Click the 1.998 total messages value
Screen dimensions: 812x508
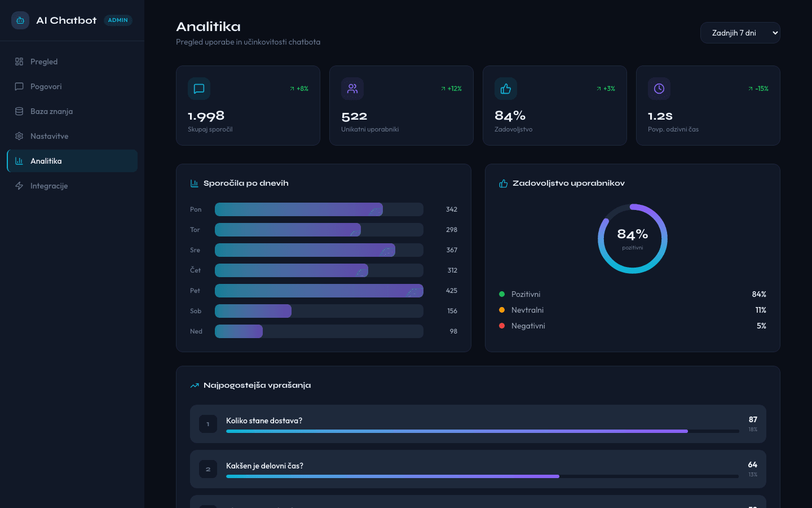tap(206, 116)
